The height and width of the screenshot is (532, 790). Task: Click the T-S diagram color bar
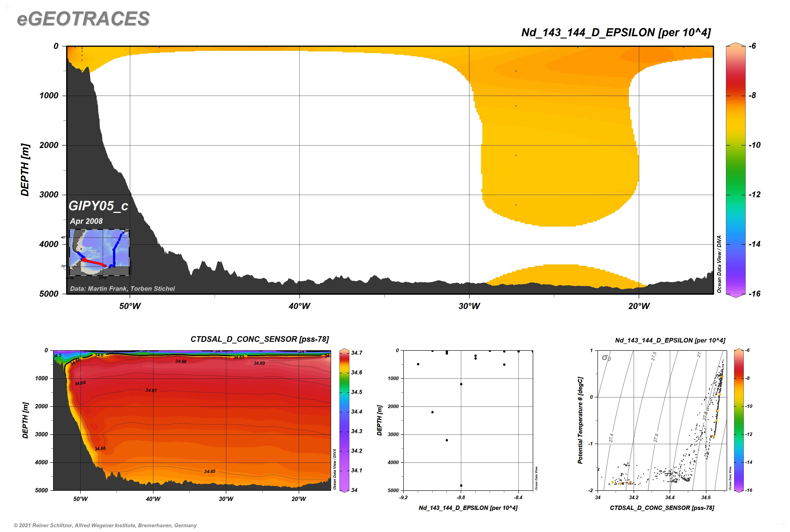pyautogui.click(x=739, y=420)
